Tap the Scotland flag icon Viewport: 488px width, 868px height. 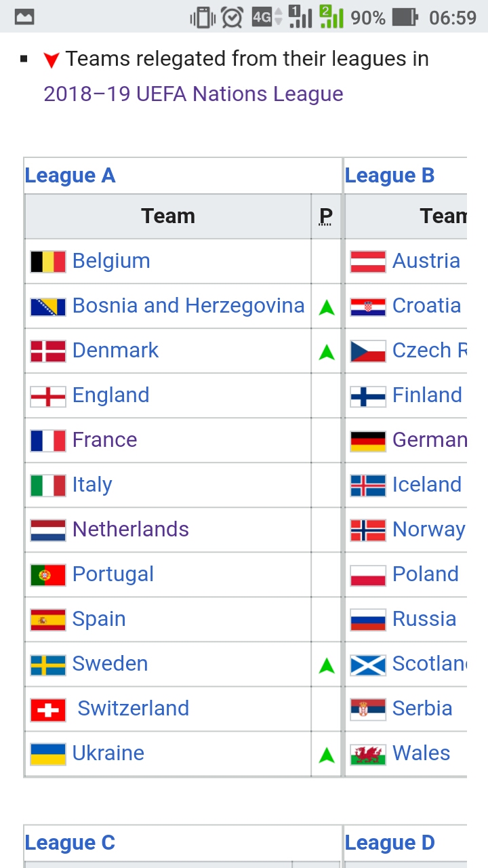click(368, 665)
